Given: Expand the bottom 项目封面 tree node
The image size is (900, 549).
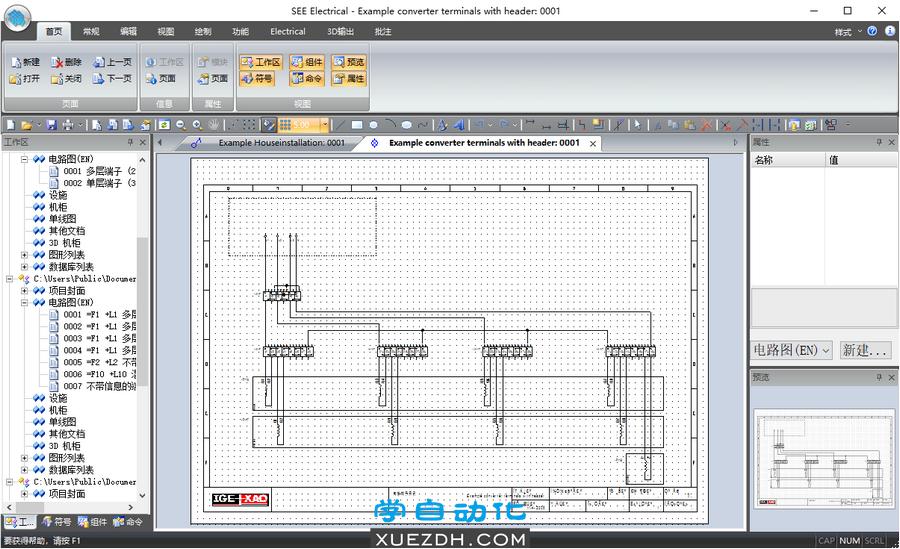Looking at the screenshot, I should [24, 493].
